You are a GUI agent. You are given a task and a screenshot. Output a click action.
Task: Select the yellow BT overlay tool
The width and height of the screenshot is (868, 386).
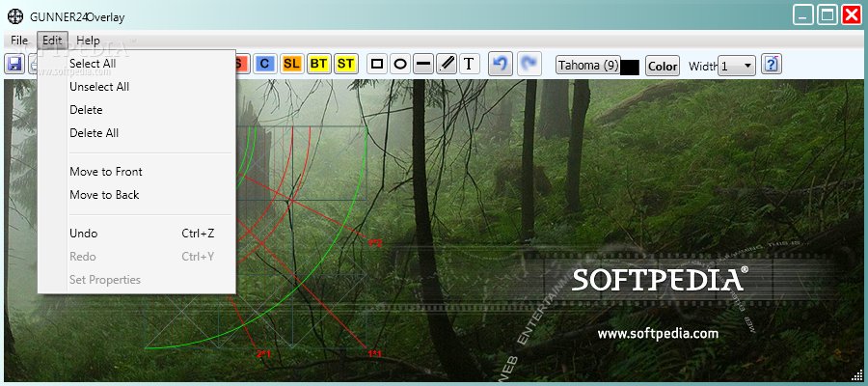[318, 64]
